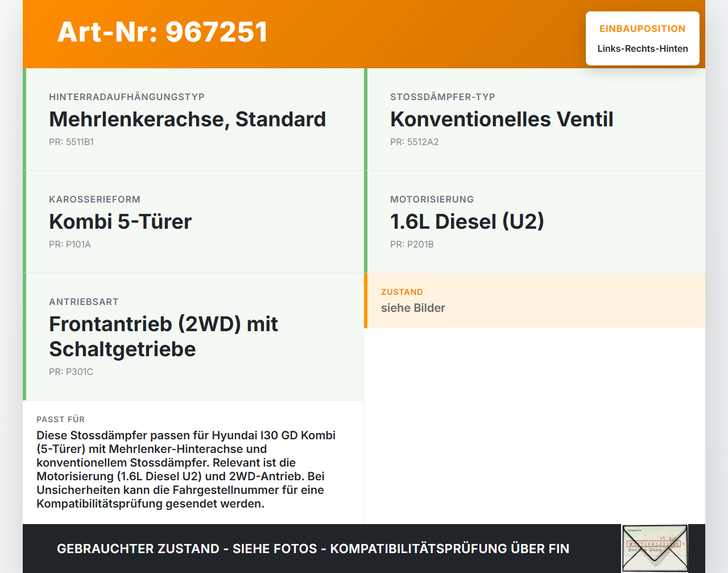The height and width of the screenshot is (573, 728).
Task: Click the highlighted FIN number on the envelope
Action: (x=653, y=544)
